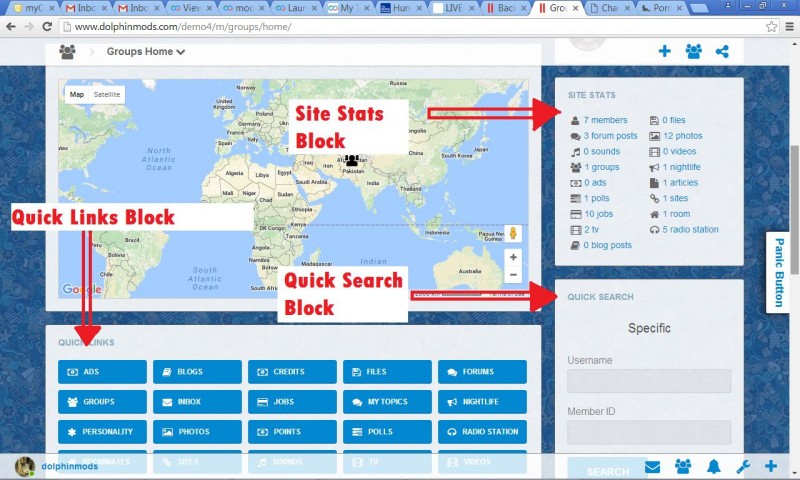
Task: Click the Member ID input field
Action: click(x=649, y=432)
